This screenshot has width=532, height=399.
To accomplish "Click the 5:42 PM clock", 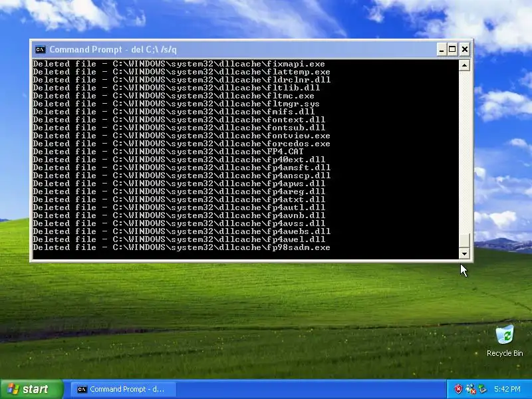I will tap(507, 389).
